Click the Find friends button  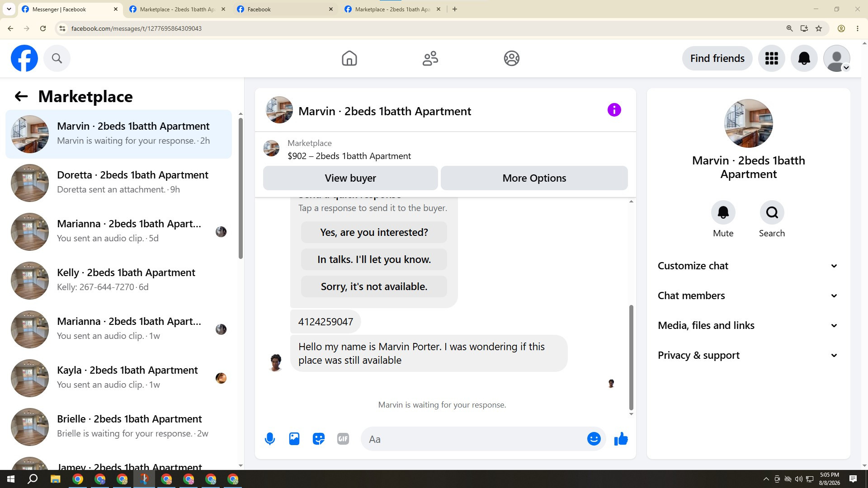(x=717, y=58)
